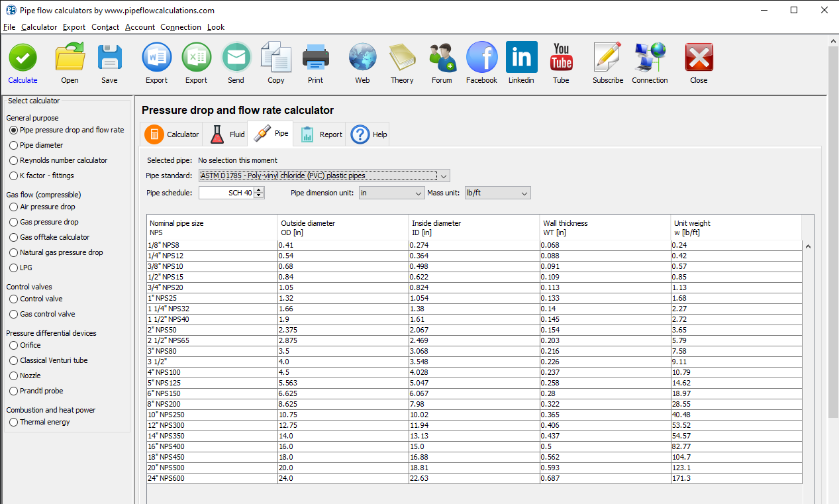Open the Pipe dimension unit dropdown
839x504 pixels.
pyautogui.click(x=418, y=193)
